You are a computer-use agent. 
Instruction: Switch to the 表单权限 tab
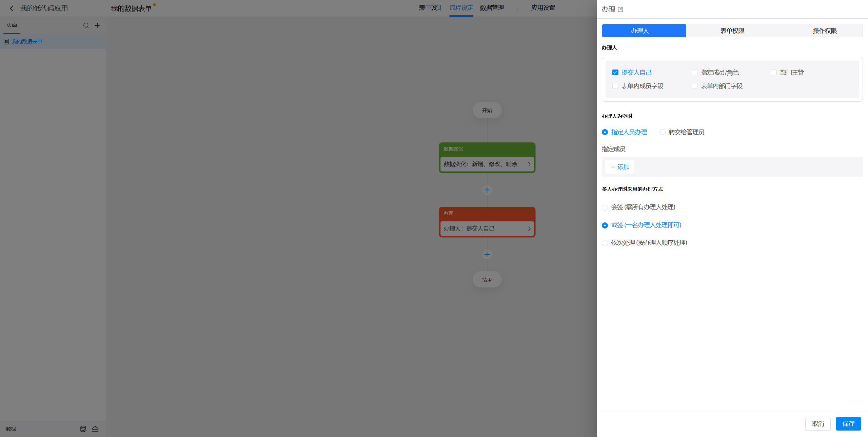[732, 31]
